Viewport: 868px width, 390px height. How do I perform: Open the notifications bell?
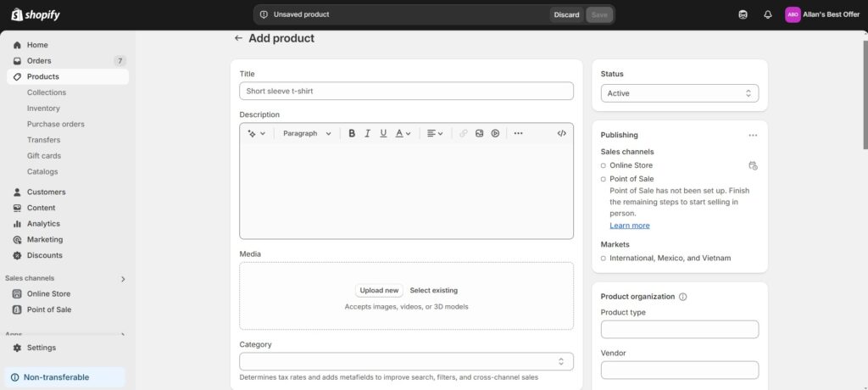coord(768,14)
